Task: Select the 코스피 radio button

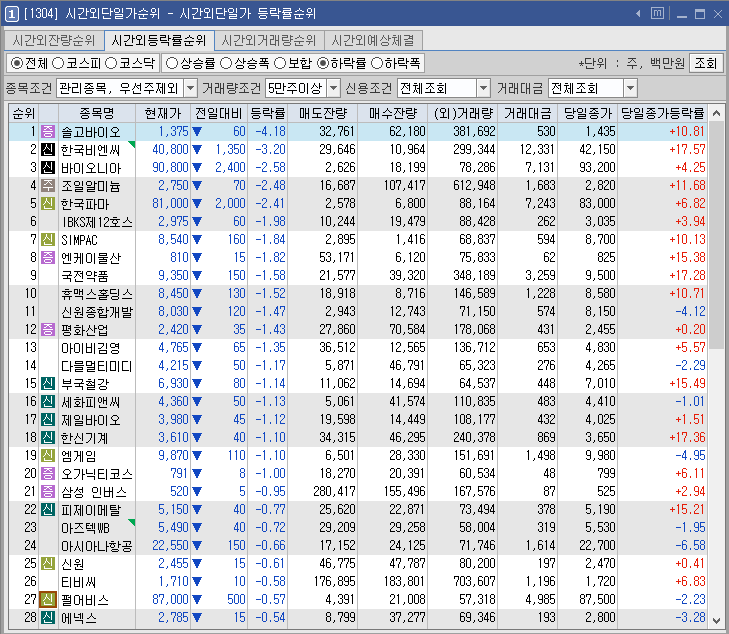Action: (58, 63)
